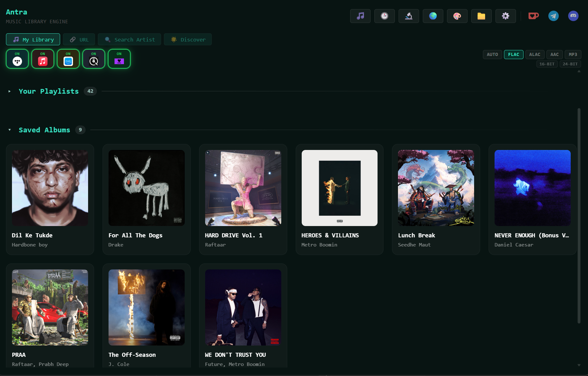This screenshot has height=376, width=588.
Task: Open the Dil Ke Tukde album cover
Action: pyautogui.click(x=50, y=188)
